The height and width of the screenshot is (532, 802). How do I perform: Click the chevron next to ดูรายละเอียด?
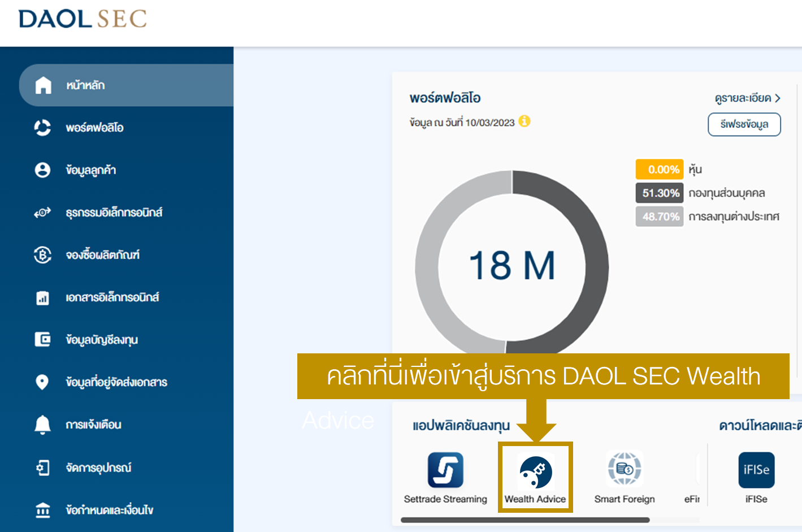[x=778, y=98]
